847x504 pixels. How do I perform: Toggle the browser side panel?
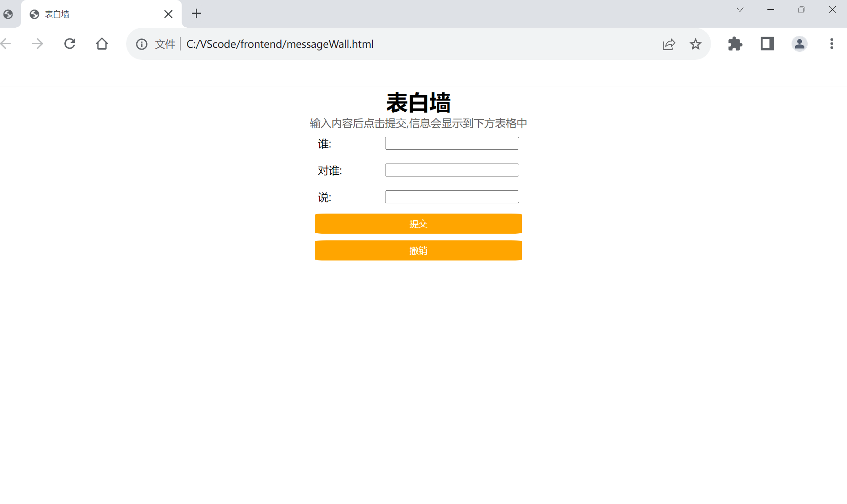pyautogui.click(x=767, y=44)
